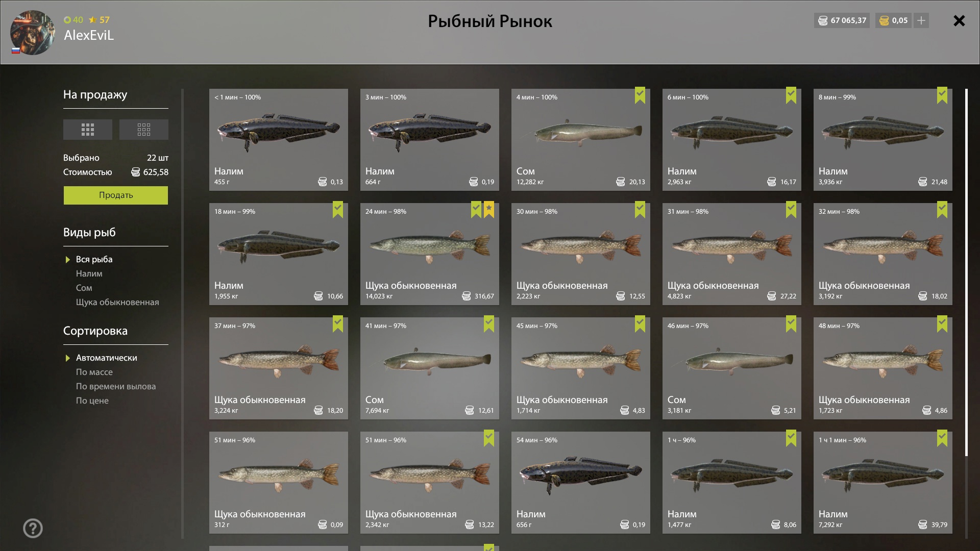980x551 pixels.
Task: Filter fish by Щука обыкновенная
Action: pos(117,303)
